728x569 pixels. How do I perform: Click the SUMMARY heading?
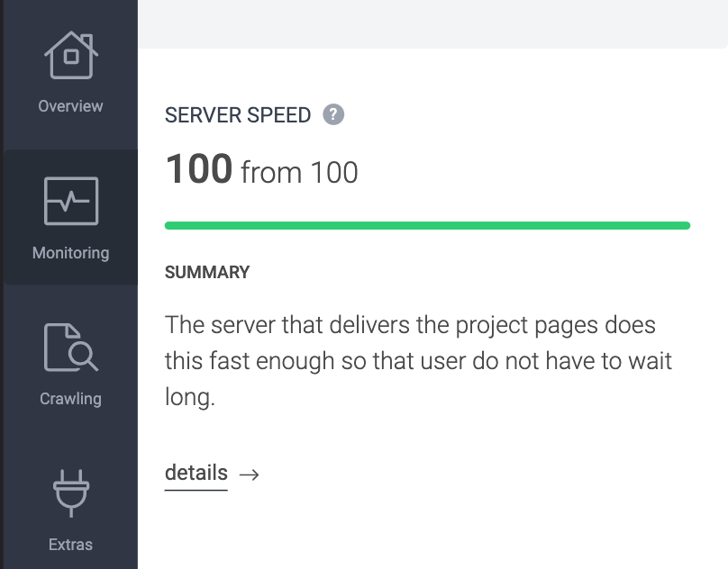(207, 273)
